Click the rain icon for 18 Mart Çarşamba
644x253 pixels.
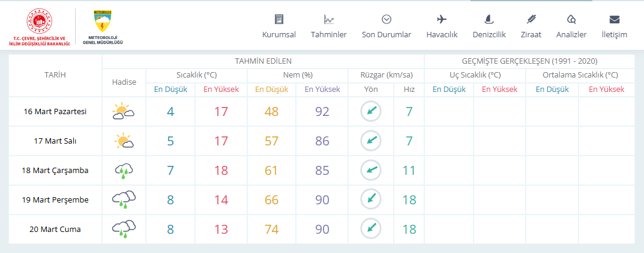click(x=124, y=171)
